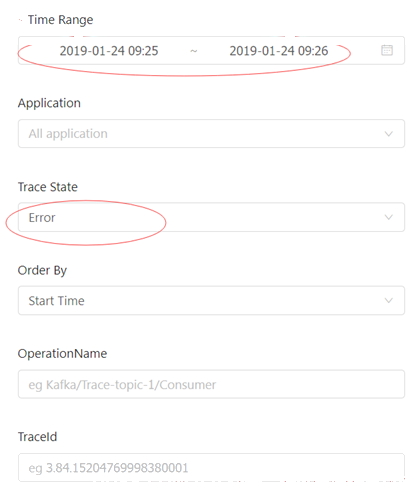Viewport: 417px width, 491px height.
Task: Open the Order By Start Time dropdown
Action: pos(211,301)
